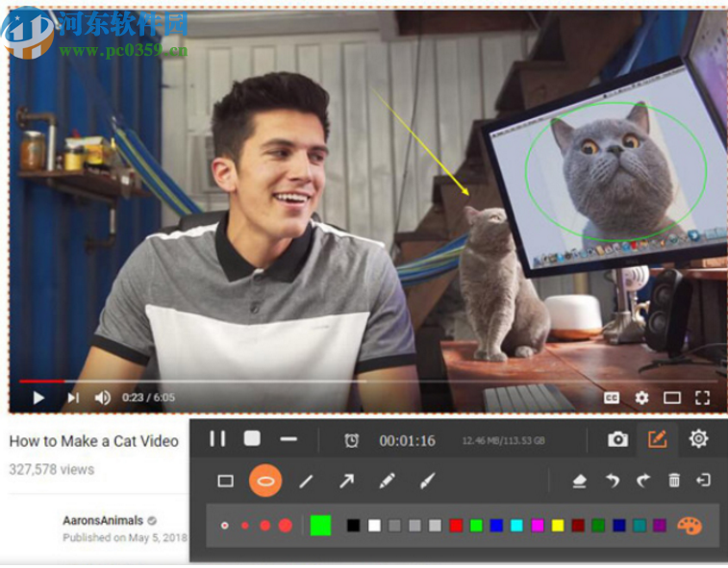Choose the smallest brush size dot
Viewport: 728px width, 568px height.
225,526
